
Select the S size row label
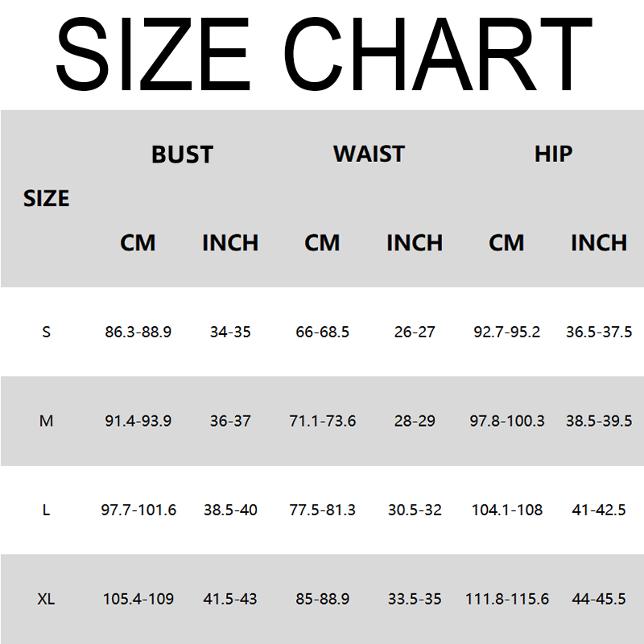pos(46,332)
